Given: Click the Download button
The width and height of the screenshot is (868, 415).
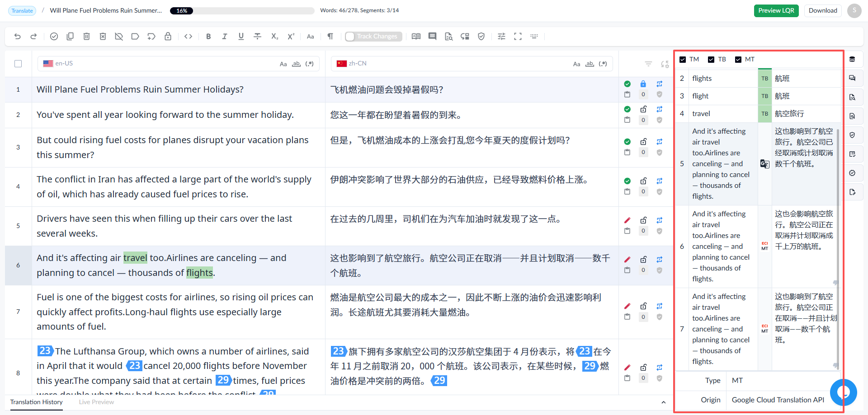Looking at the screenshot, I should click(823, 11).
